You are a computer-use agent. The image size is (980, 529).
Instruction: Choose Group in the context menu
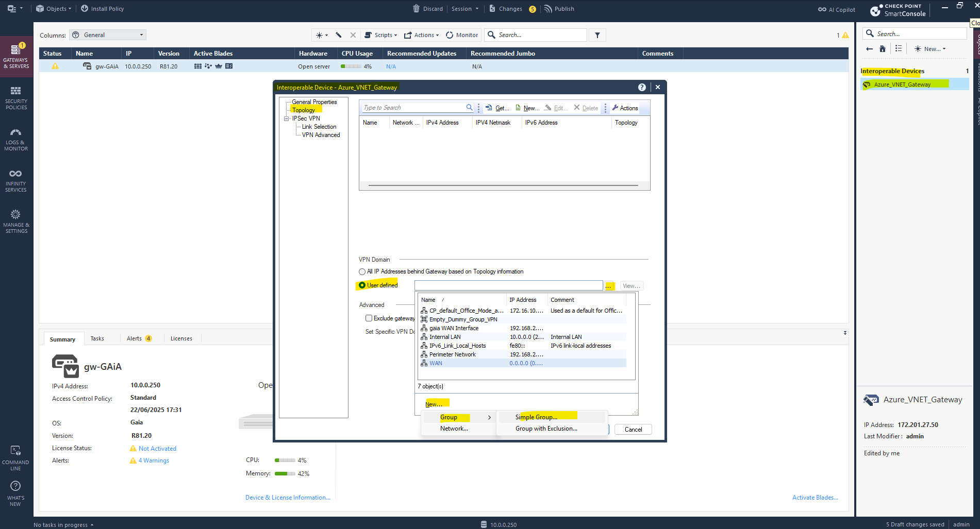tap(459, 417)
